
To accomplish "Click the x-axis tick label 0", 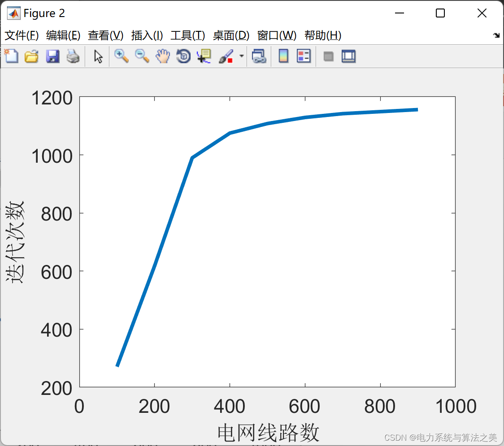I will pos(79,406).
